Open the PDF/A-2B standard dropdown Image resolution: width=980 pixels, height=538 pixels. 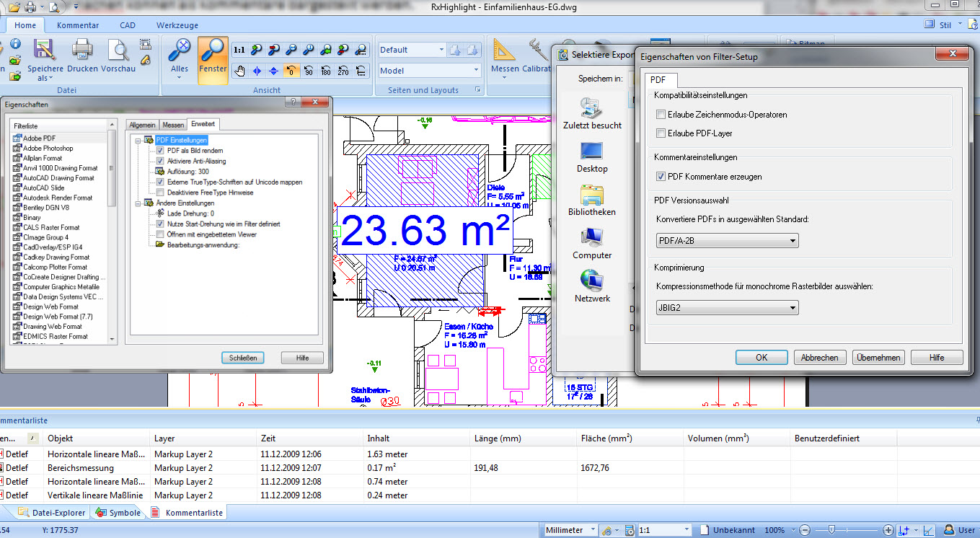727,240
